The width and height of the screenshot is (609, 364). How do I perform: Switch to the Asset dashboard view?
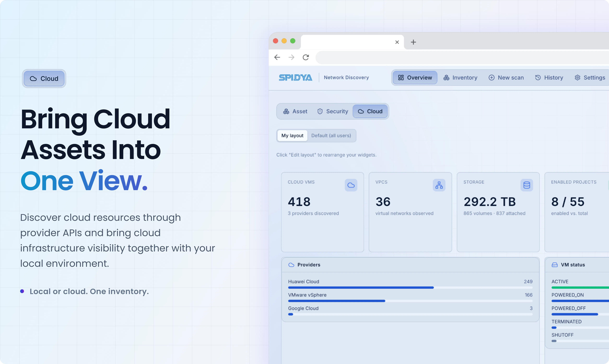tap(295, 111)
